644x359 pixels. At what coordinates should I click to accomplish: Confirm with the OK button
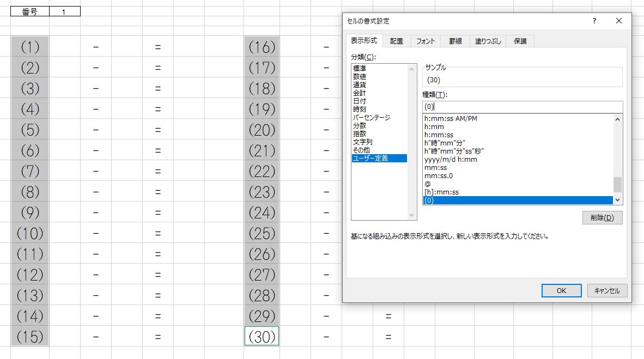561,291
